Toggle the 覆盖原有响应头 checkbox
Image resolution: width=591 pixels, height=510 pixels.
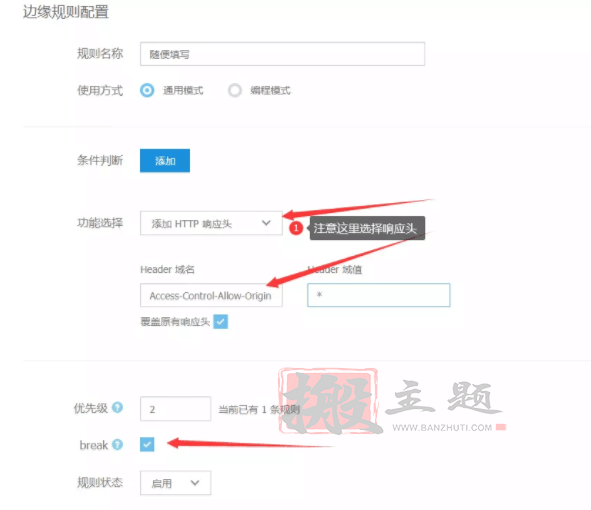tap(220, 322)
